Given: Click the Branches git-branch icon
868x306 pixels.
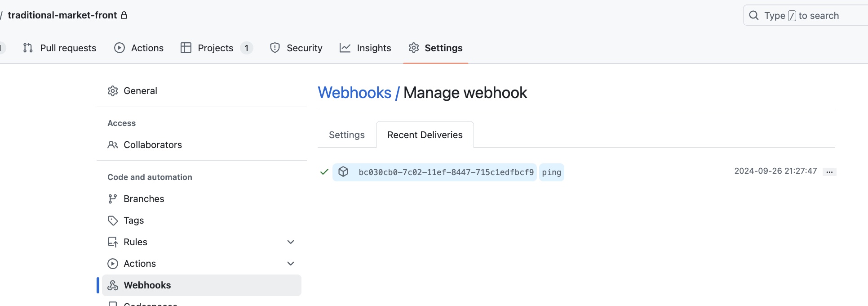Looking at the screenshot, I should coord(113,199).
